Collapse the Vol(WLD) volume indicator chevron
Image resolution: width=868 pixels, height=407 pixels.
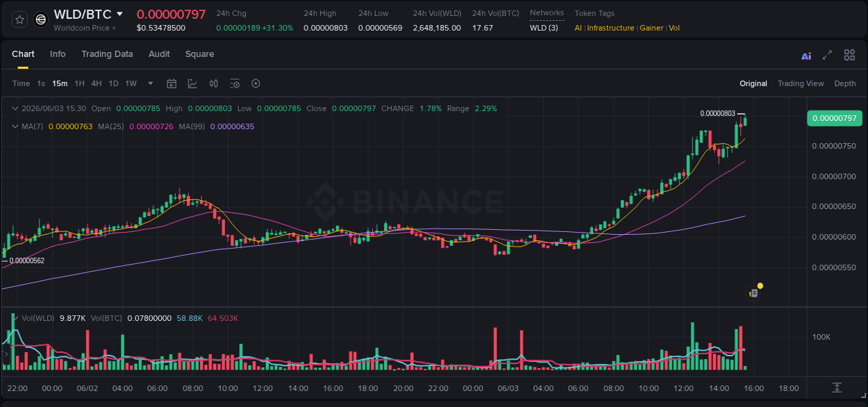click(15, 318)
